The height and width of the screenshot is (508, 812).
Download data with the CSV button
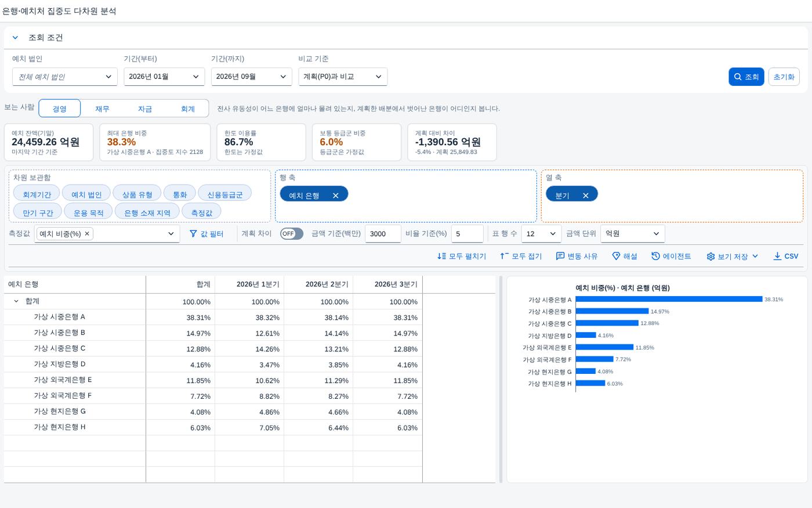pos(786,256)
